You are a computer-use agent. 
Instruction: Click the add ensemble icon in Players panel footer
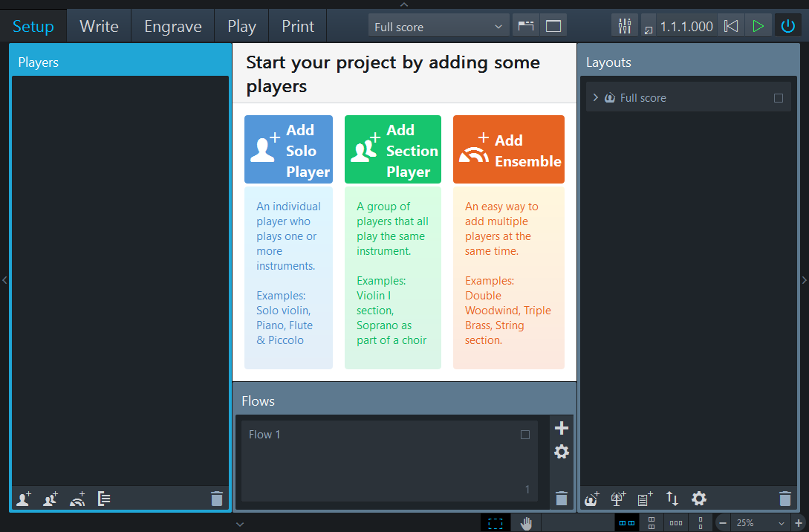click(77, 499)
